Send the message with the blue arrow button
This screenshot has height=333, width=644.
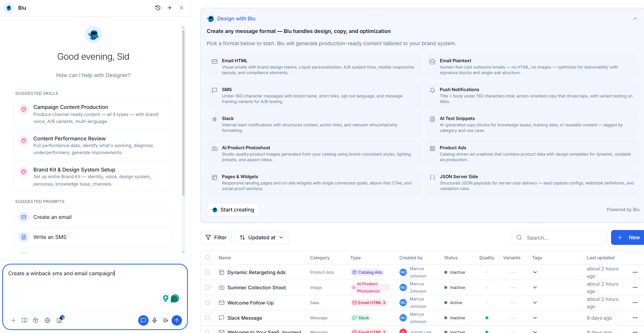click(x=177, y=320)
